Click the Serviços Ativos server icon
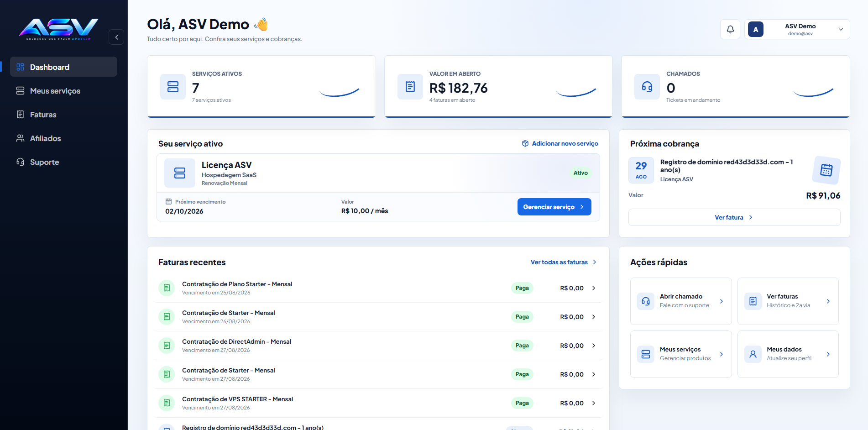 click(173, 87)
